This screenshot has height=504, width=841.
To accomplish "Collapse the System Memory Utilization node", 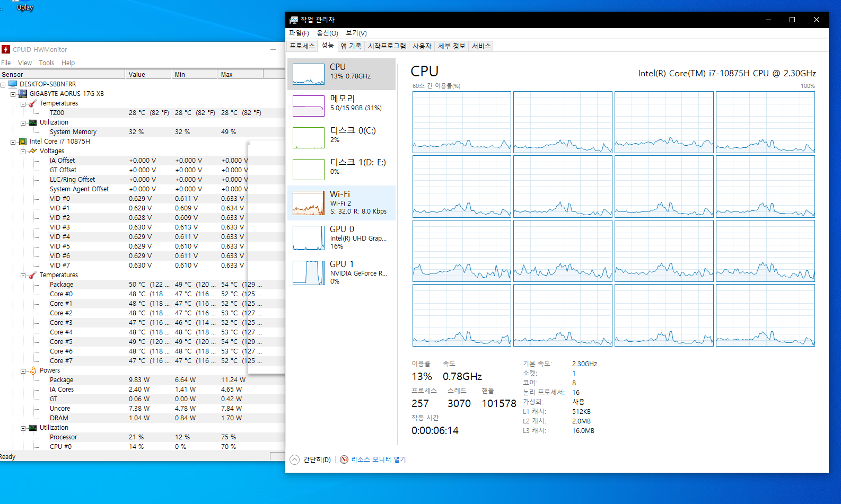I will [23, 122].
